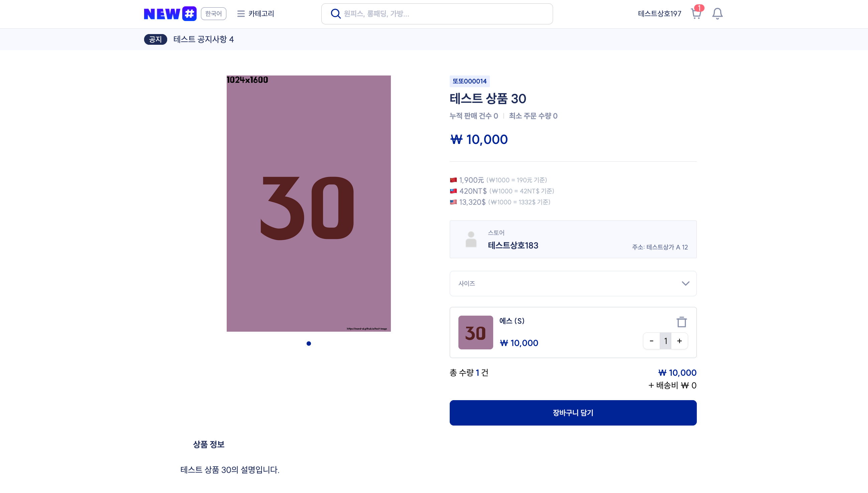Click the search magnifier icon
868x493 pixels.
pos(335,14)
